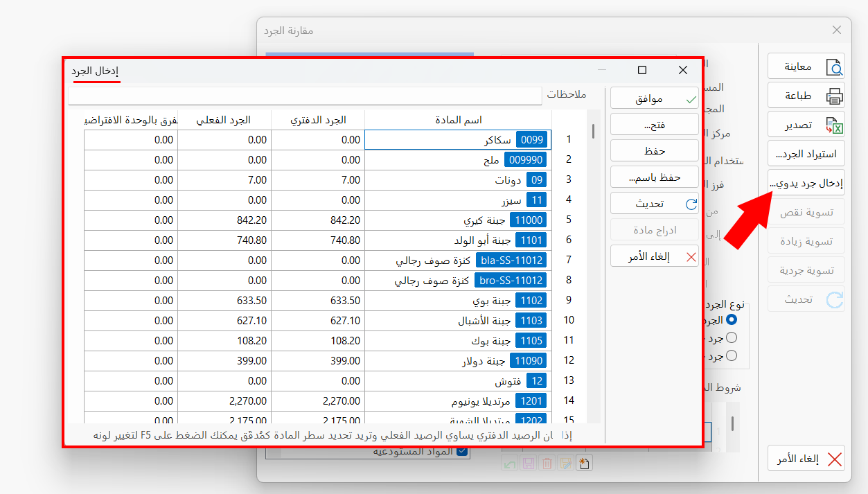Refresh with the تحديث arrow in inner dialog
The image size is (868, 494).
[655, 204]
